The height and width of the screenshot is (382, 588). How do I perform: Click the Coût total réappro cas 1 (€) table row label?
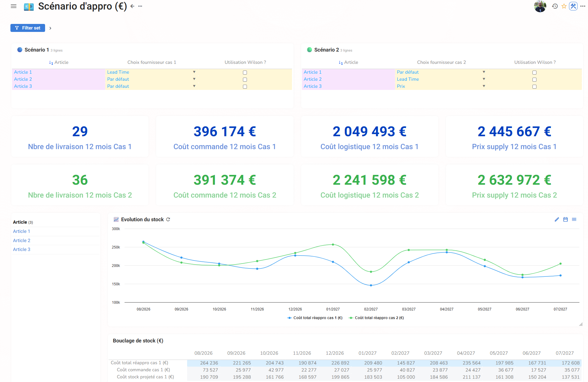(x=139, y=363)
